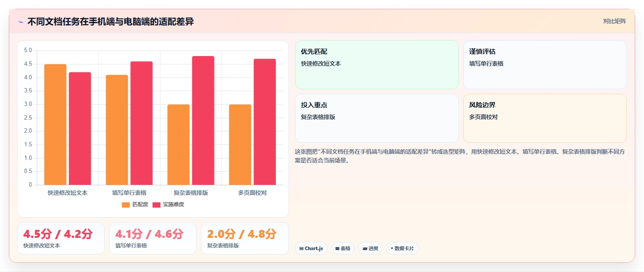
Task: Click the description paragraph starting with 这张图把
Action: pos(461,156)
